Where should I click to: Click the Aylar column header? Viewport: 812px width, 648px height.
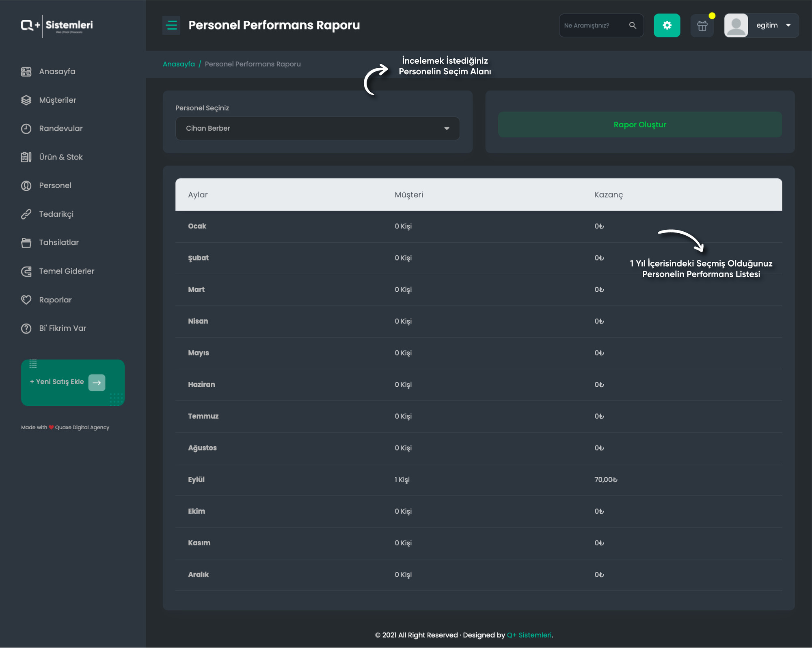click(x=198, y=195)
